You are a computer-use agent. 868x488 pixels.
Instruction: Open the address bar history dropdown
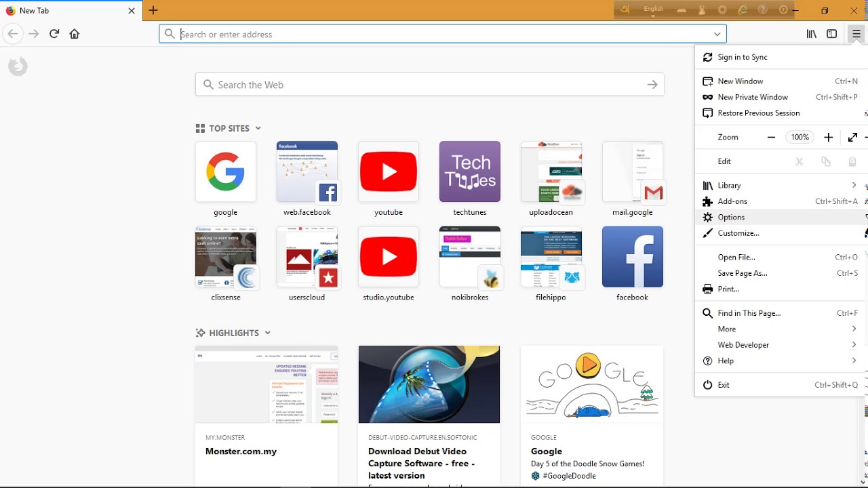[x=717, y=34]
